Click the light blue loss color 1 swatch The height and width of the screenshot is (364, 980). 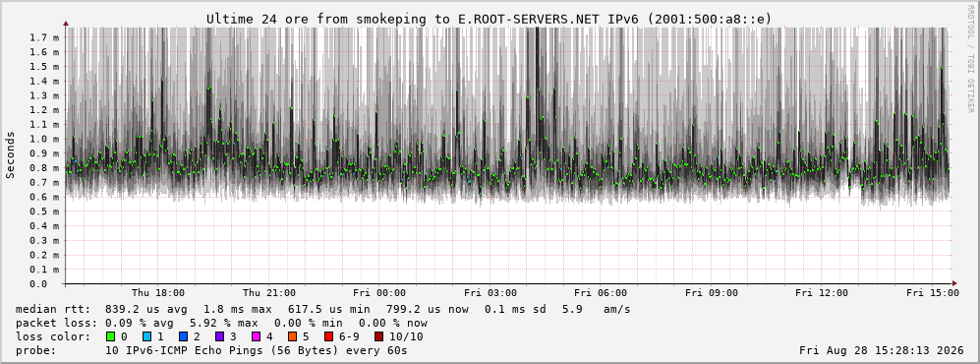(x=146, y=336)
